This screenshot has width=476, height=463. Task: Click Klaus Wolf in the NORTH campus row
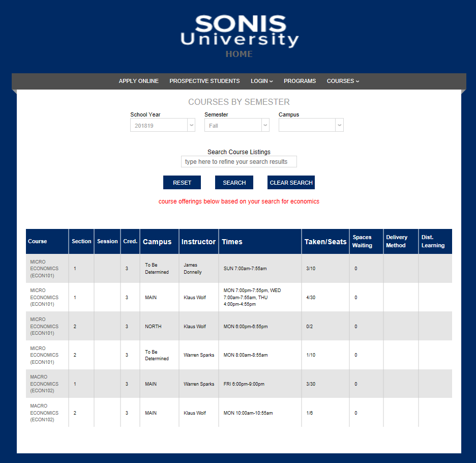pyautogui.click(x=195, y=327)
